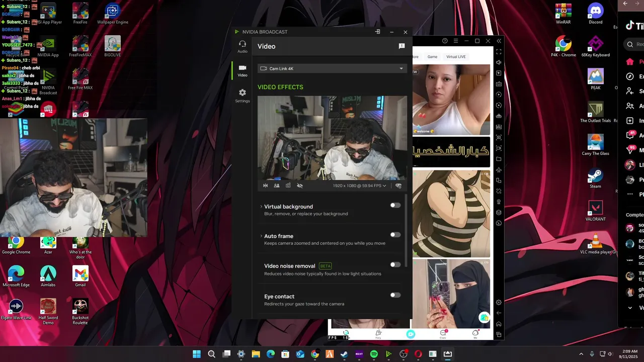Open Aimlabs desktop shortcut
Image resolution: width=644 pixels, height=362 pixels.
[x=48, y=277]
